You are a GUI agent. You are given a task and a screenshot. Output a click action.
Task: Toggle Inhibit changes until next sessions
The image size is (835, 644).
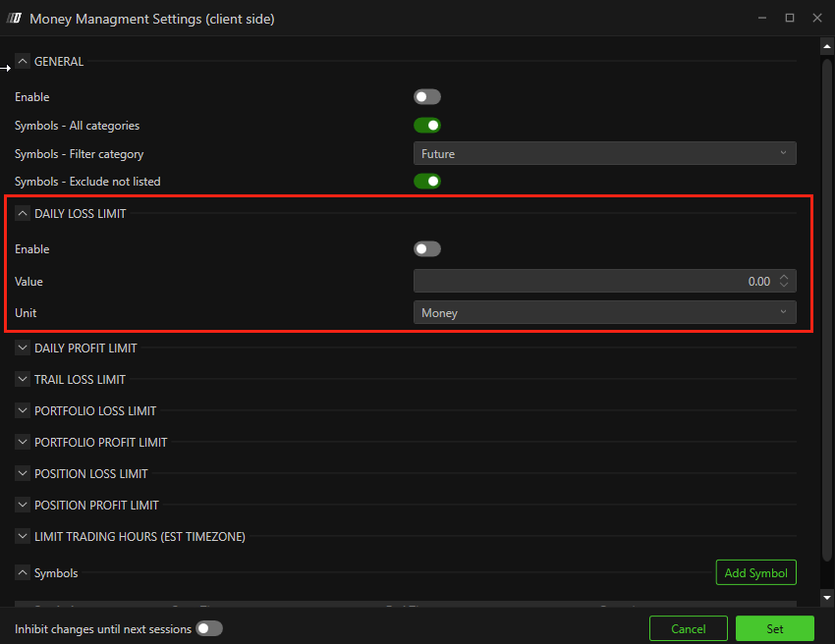209,628
